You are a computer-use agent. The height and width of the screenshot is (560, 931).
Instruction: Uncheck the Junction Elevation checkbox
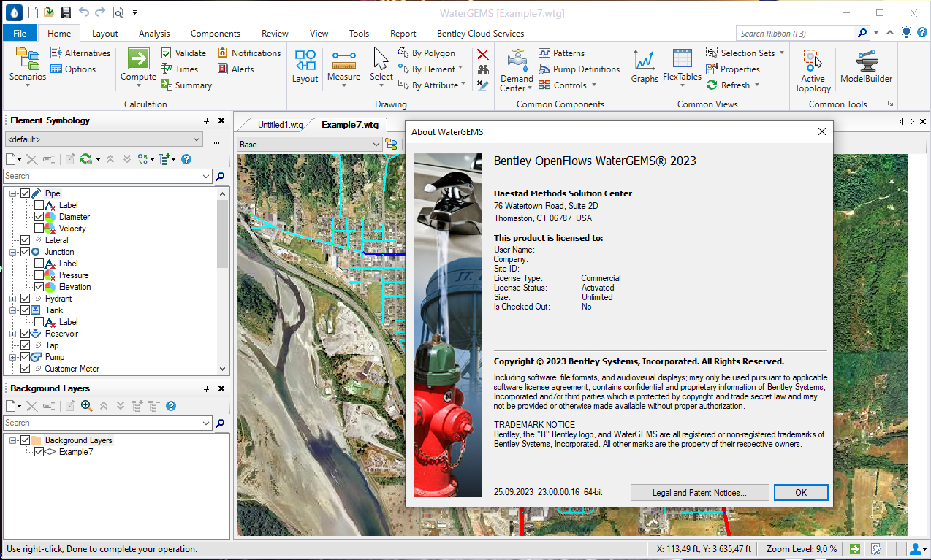(39, 287)
